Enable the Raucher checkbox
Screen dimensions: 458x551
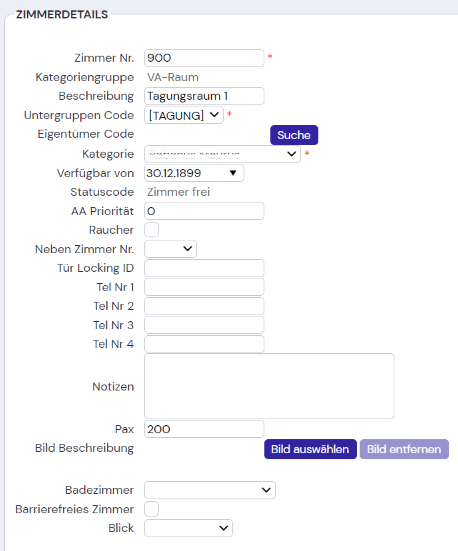[x=151, y=230]
